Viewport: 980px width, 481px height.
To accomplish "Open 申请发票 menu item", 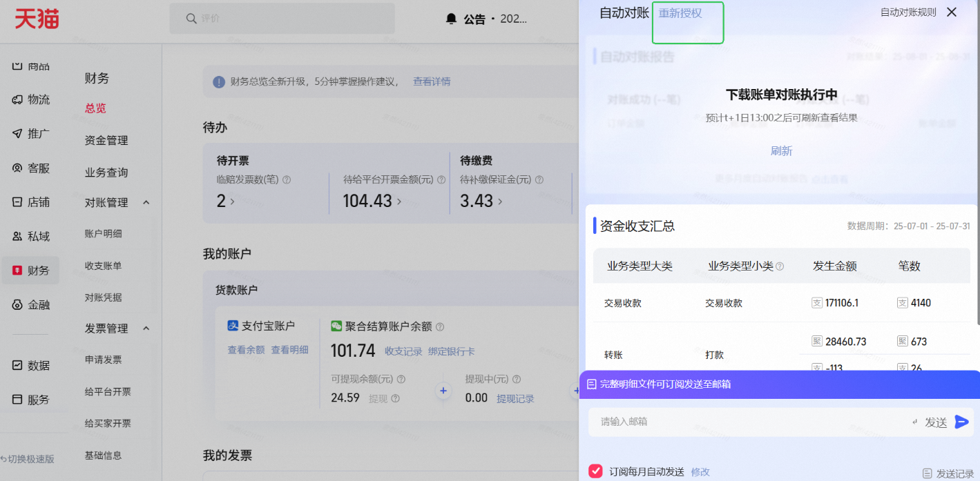I will coord(103,360).
